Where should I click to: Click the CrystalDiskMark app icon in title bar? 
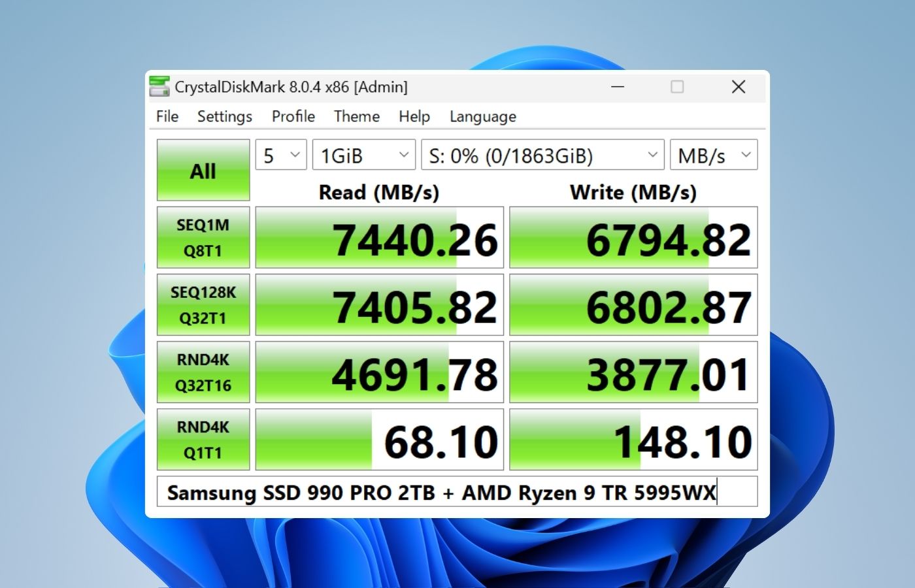pyautogui.click(x=159, y=86)
